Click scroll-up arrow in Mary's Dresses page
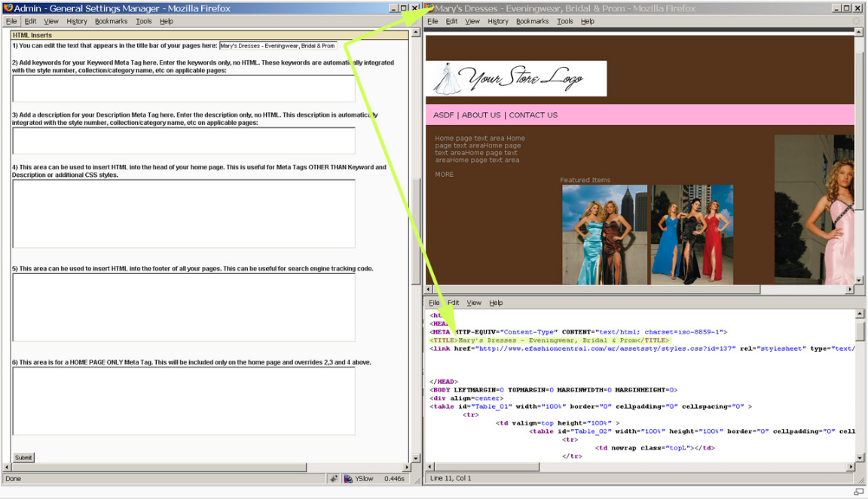The width and height of the screenshot is (868, 500). [859, 32]
